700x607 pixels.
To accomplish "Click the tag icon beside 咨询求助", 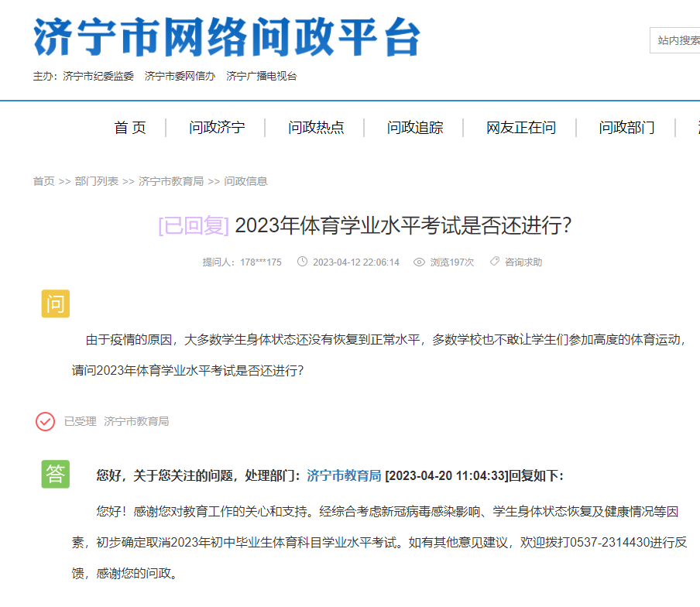I will pyautogui.click(x=494, y=262).
